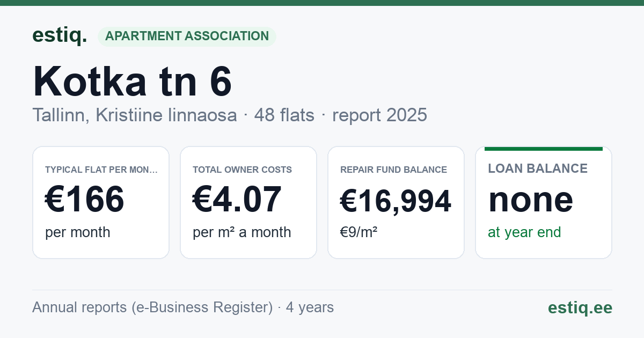The width and height of the screenshot is (644, 338).
Task: Click the REPAIR FUND BALANCE label
Action: (x=394, y=170)
